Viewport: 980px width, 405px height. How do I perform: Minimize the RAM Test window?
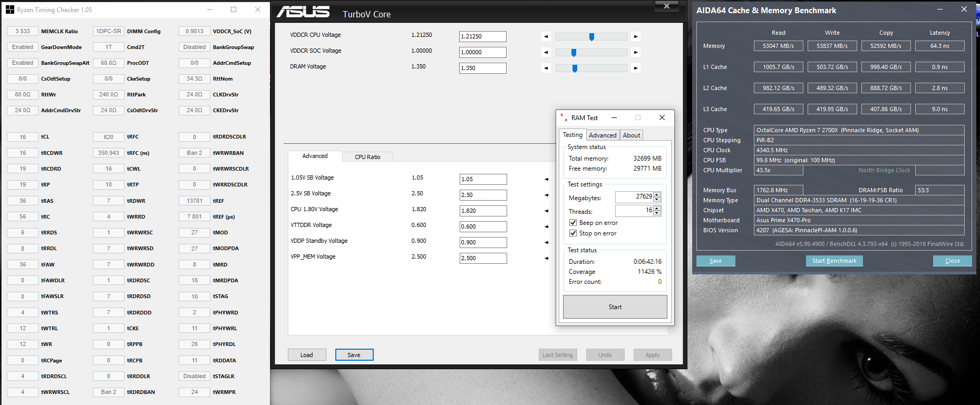pos(614,117)
